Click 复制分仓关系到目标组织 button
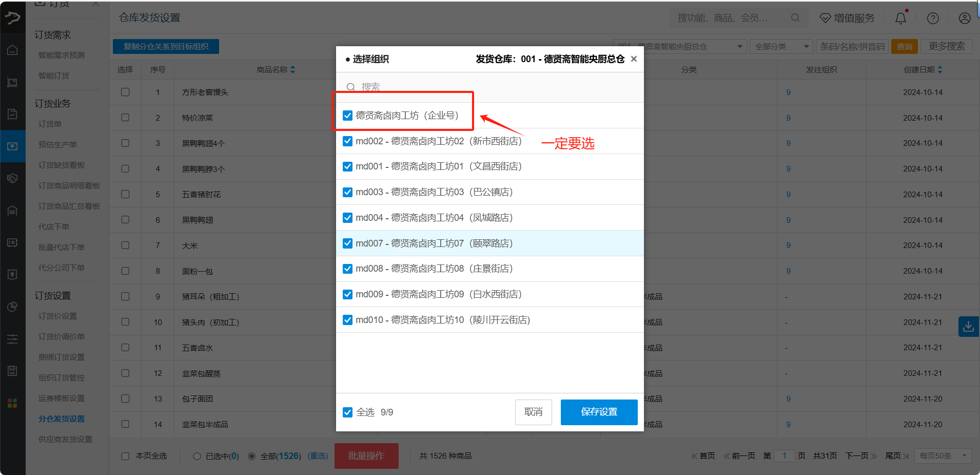 pyautogui.click(x=166, y=46)
